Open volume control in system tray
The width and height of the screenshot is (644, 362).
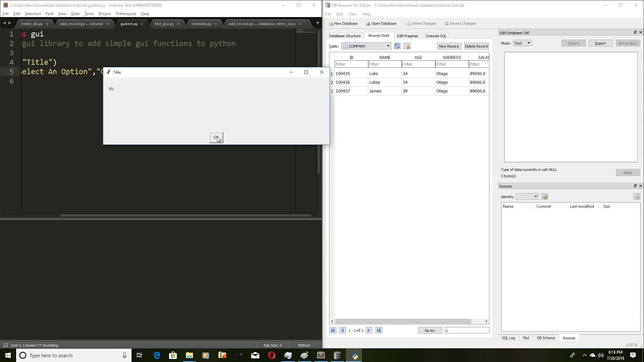click(601, 355)
